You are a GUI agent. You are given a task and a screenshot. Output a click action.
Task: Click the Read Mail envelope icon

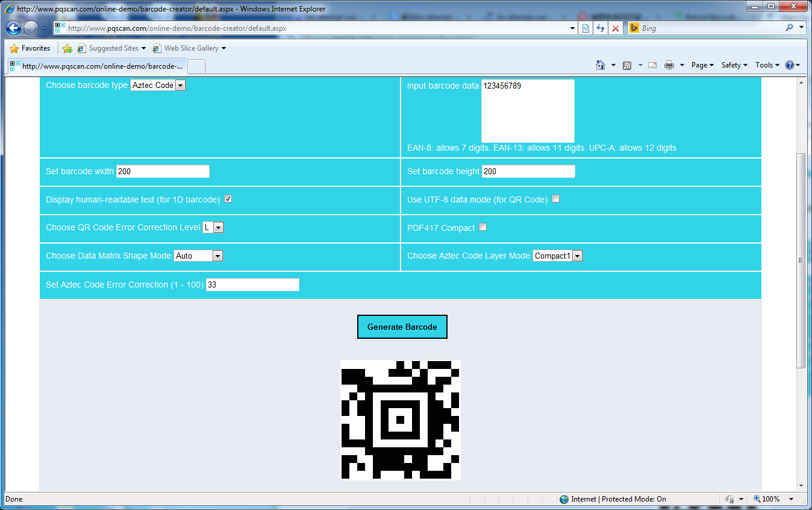tap(652, 65)
